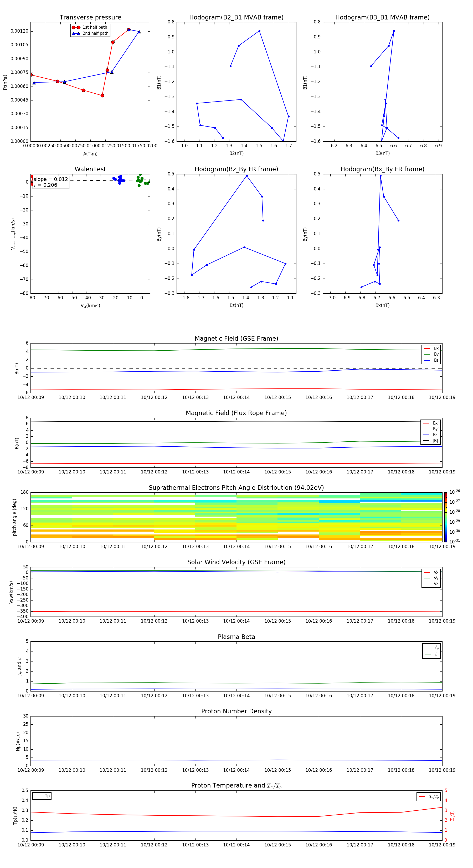
Task: Click 'Proton Number Density' plot title
Action: (236, 711)
